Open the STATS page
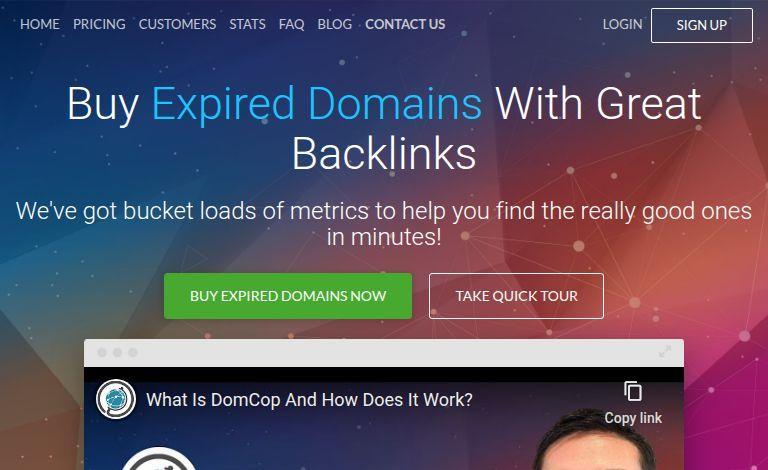The height and width of the screenshot is (470, 768). [247, 24]
